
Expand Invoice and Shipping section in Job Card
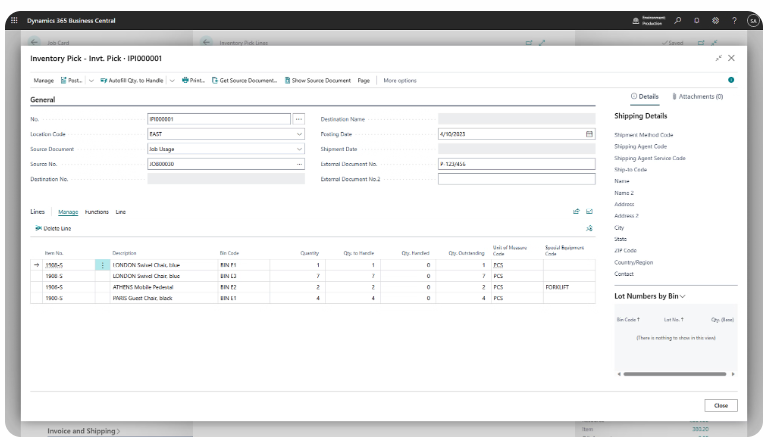(83, 431)
